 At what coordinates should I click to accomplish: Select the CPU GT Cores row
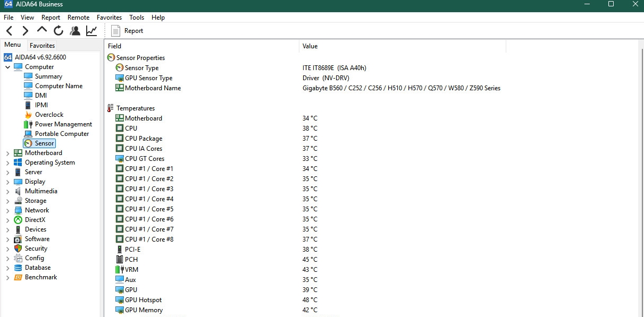[305, 159]
